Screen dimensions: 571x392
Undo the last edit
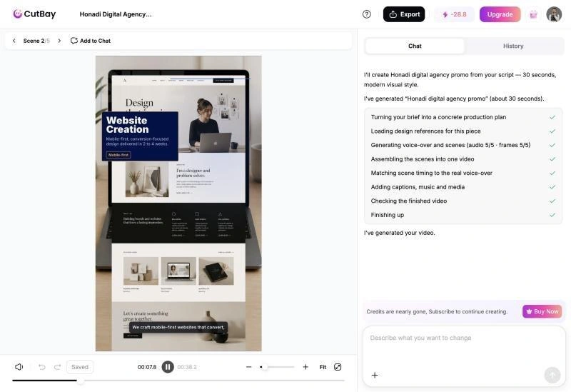click(x=42, y=367)
